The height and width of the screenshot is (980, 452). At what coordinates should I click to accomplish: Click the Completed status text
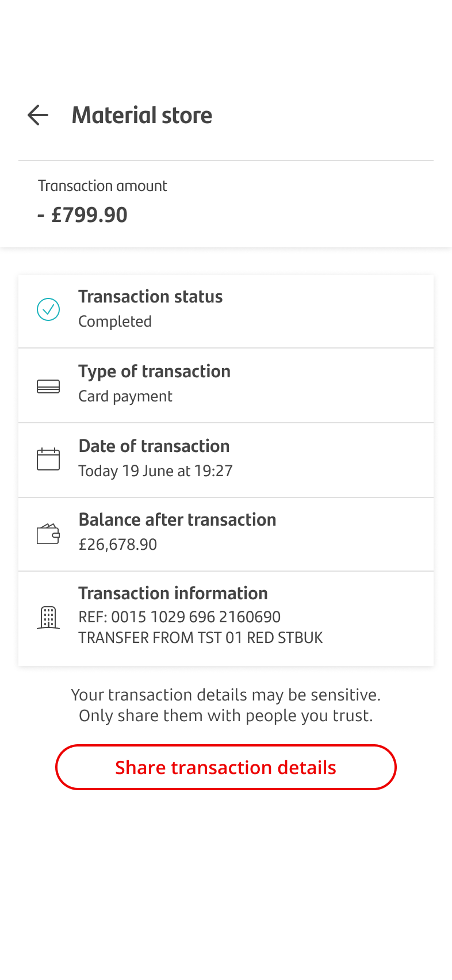click(x=115, y=321)
